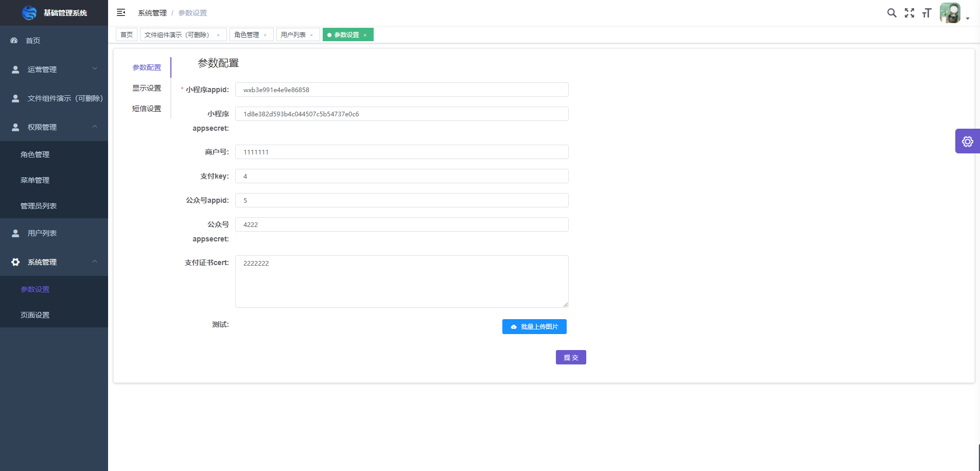Select 角色管理 in the sidebar menu

click(34, 154)
